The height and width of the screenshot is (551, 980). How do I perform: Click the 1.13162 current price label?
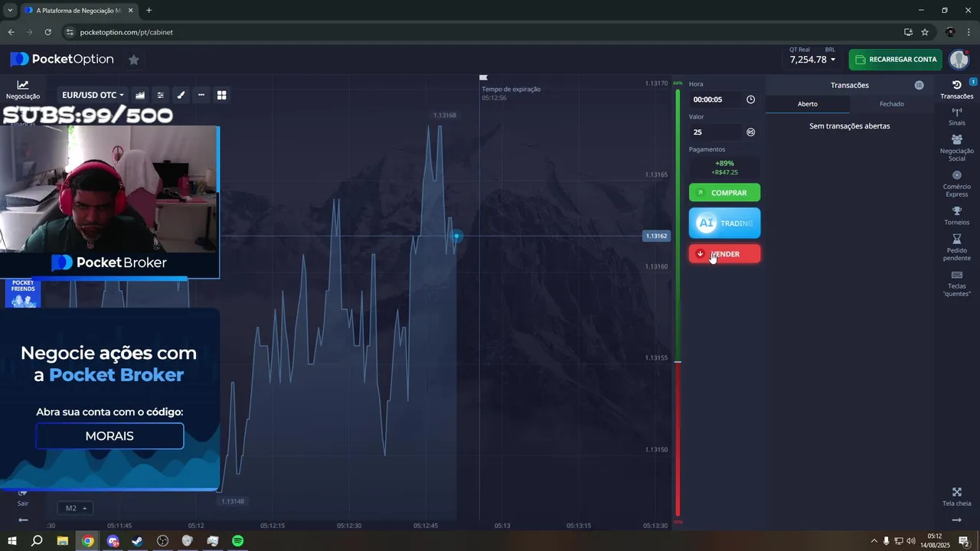coord(656,236)
